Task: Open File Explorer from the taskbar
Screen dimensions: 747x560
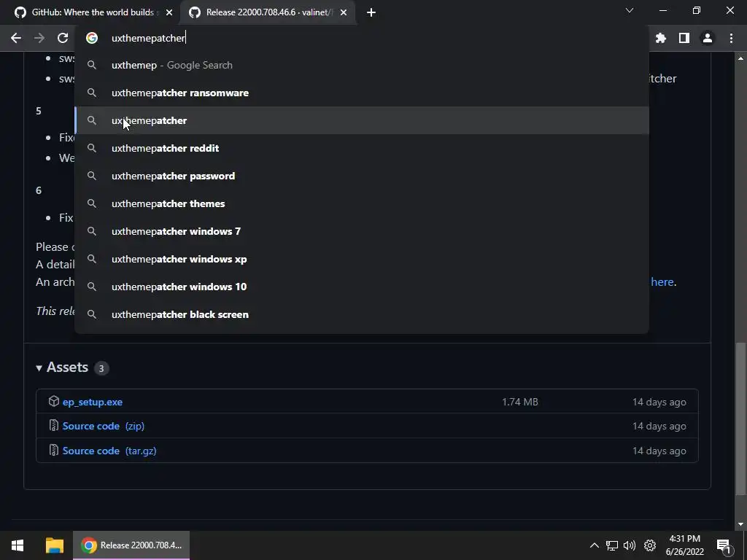Action: 54,545
